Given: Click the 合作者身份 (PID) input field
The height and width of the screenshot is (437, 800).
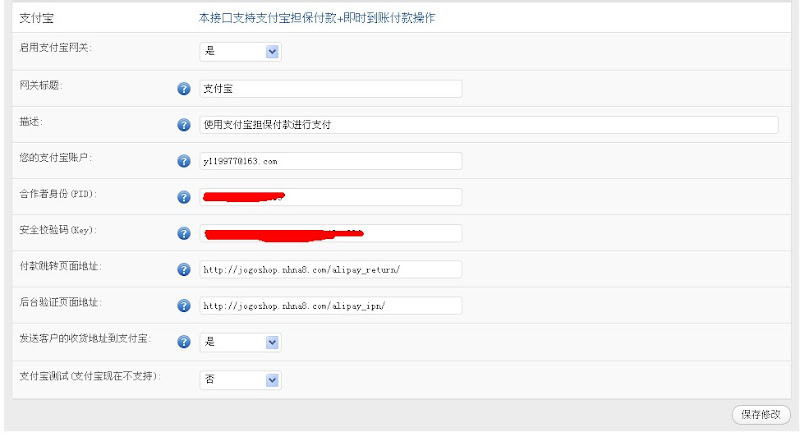Looking at the screenshot, I should click(331, 197).
